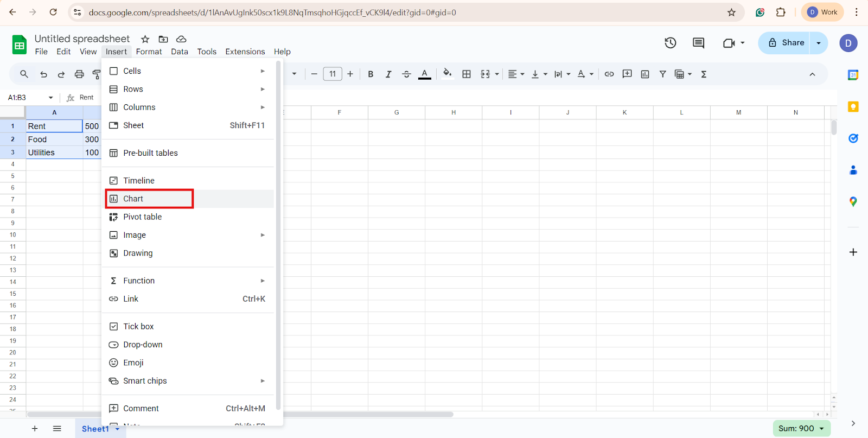Image resolution: width=868 pixels, height=438 pixels.
Task: Click the create filter funnel icon
Action: click(663, 74)
